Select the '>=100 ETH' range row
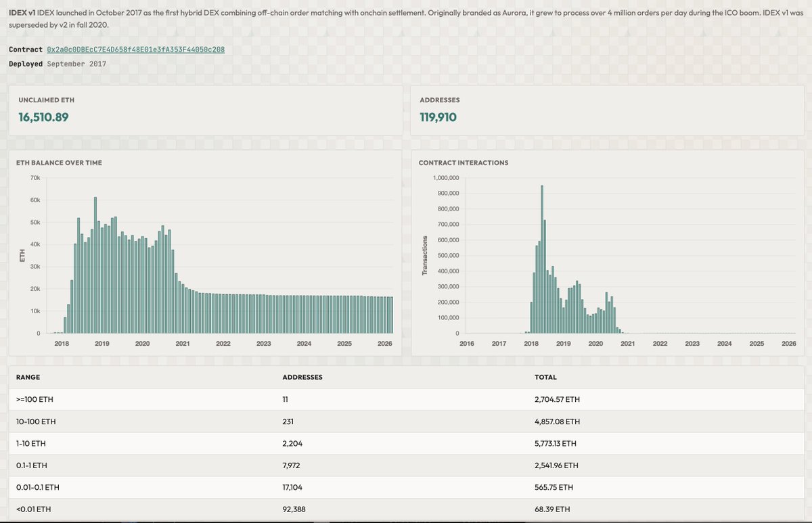Screen dimensions: 812x523 point(407,399)
